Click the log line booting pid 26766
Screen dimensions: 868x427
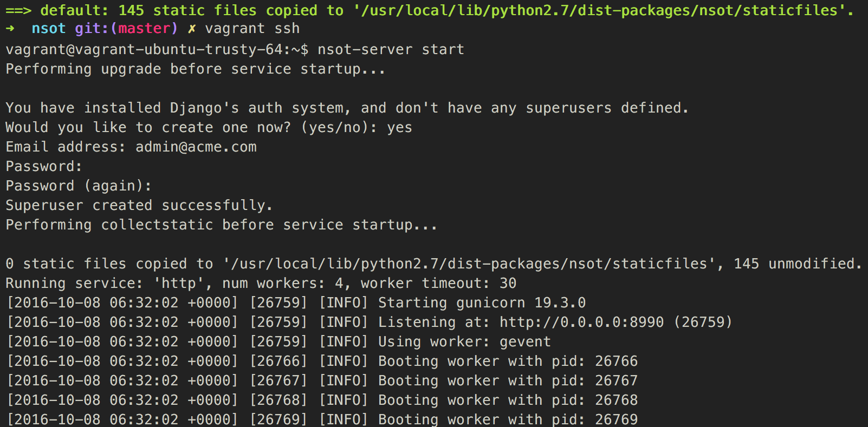coord(322,362)
